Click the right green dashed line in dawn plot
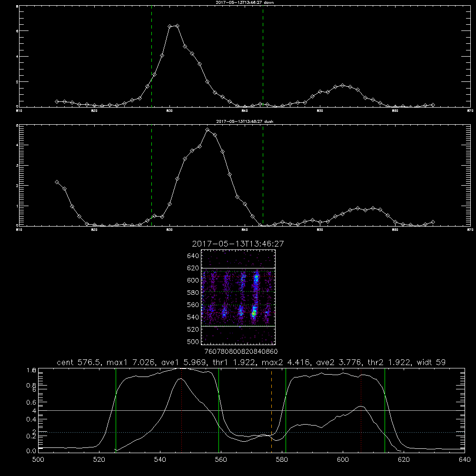 tap(263, 57)
